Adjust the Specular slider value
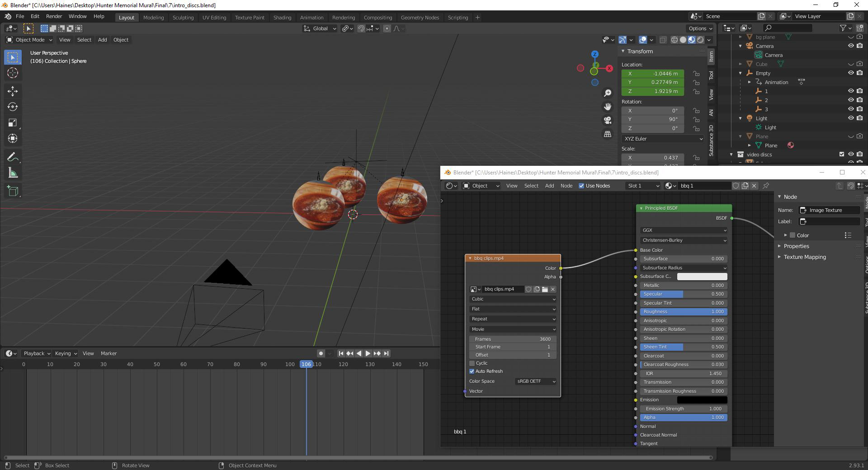Image resolution: width=868 pixels, height=470 pixels. pos(684,294)
